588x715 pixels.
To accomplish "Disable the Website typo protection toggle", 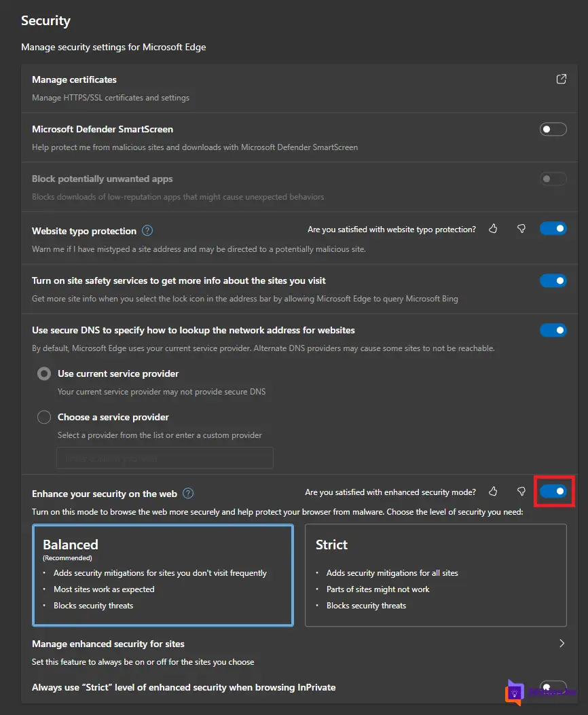I will point(553,229).
